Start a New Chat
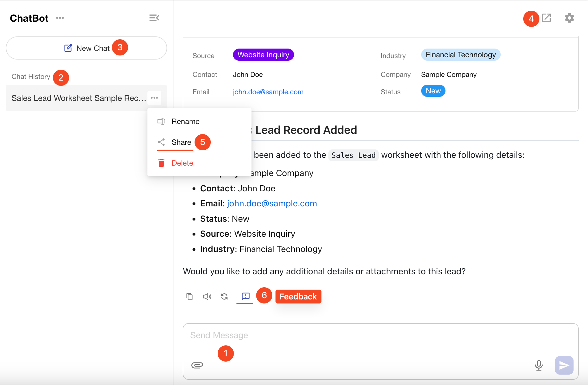Image resolution: width=588 pixels, height=385 pixels. coord(86,48)
